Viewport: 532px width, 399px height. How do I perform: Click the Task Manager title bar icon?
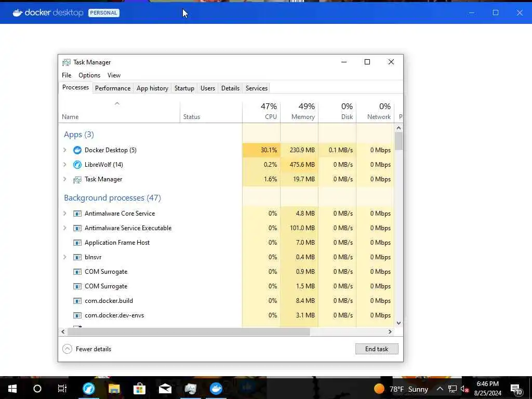click(x=66, y=62)
